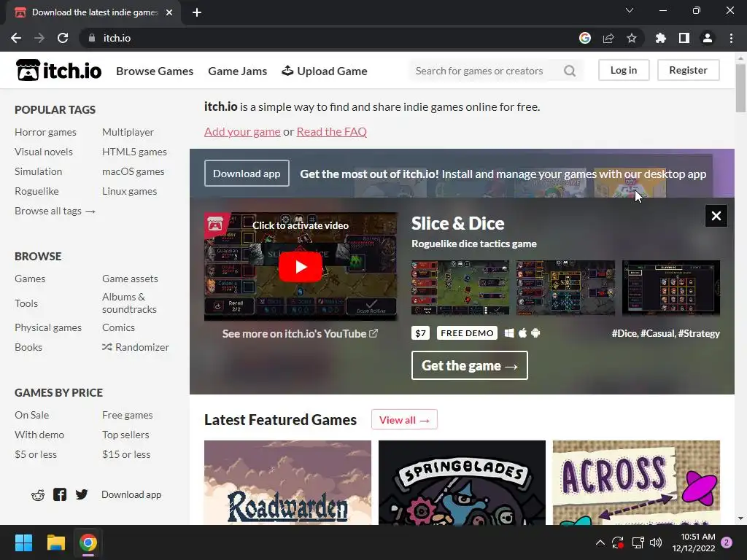This screenshot has width=747, height=560.
Task: Open the itch.io Facebook icon link
Action: (x=60, y=495)
